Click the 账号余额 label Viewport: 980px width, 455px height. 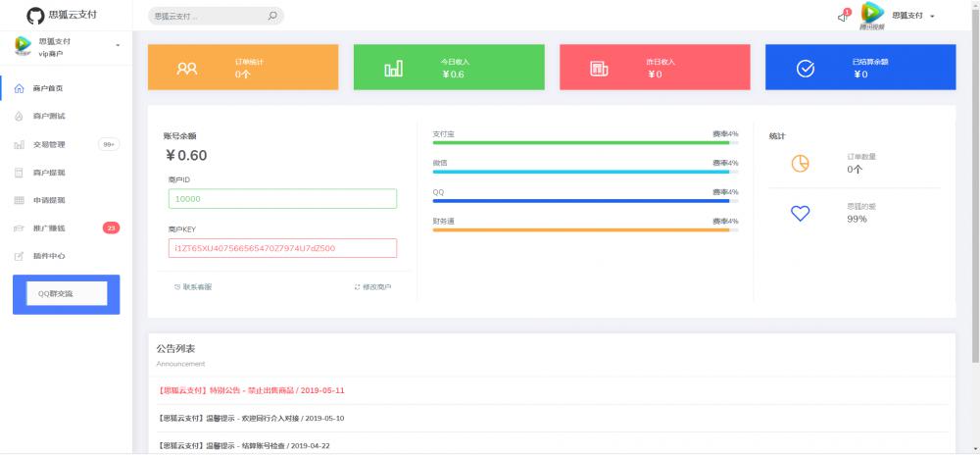pyautogui.click(x=179, y=135)
